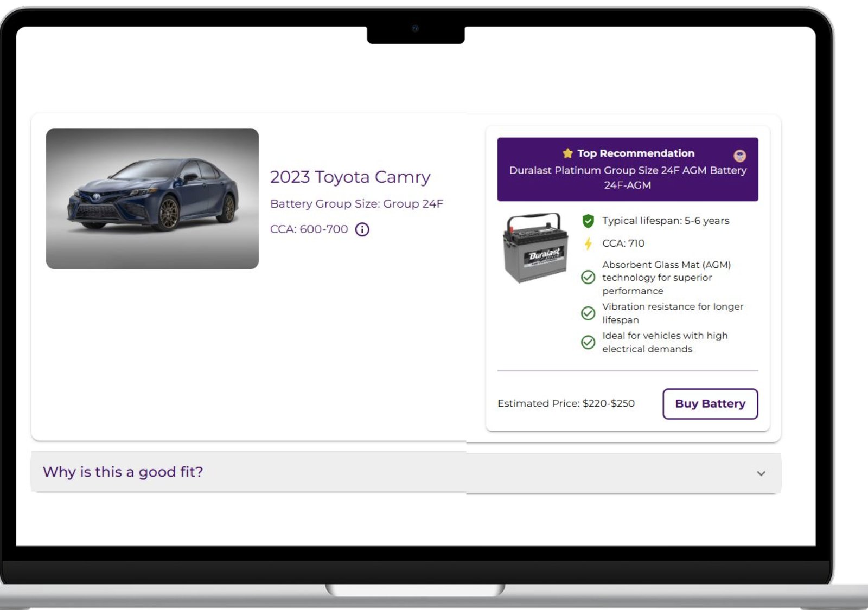868x610 pixels.
Task: Click the Buy Battery button
Action: [x=710, y=404]
